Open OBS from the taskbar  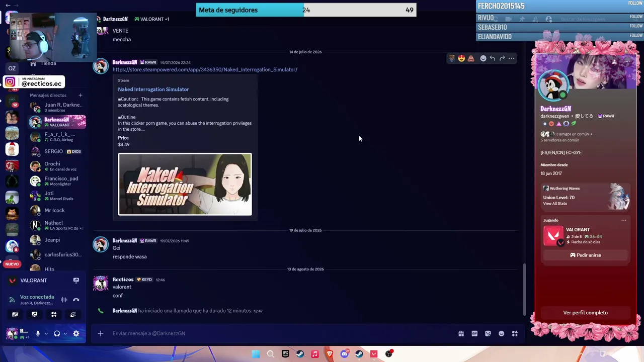388,354
